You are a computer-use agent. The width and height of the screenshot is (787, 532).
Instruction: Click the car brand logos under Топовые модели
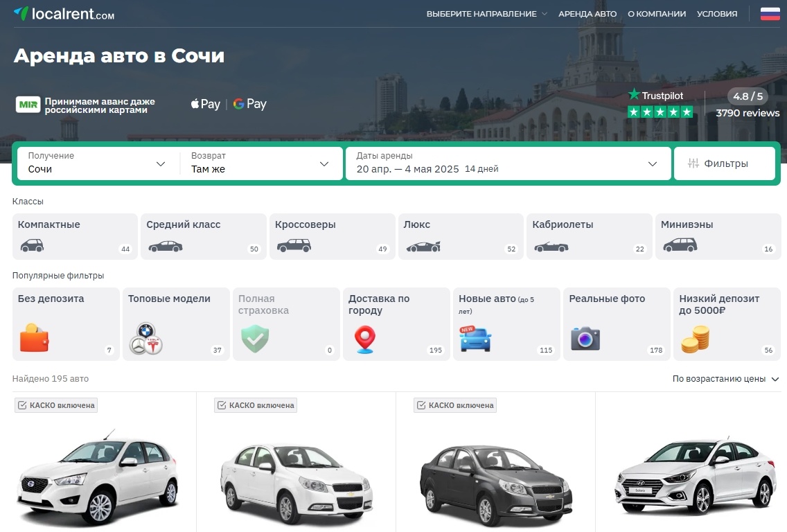pyautogui.click(x=144, y=339)
